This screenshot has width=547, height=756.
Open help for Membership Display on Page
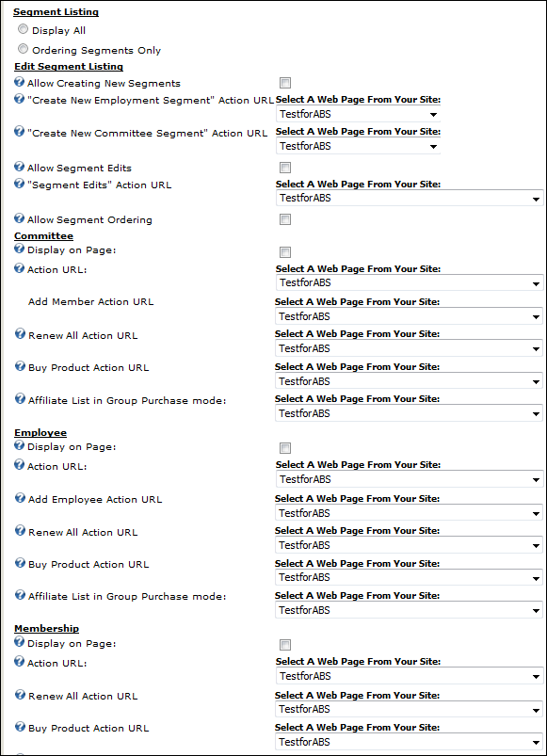(19, 642)
